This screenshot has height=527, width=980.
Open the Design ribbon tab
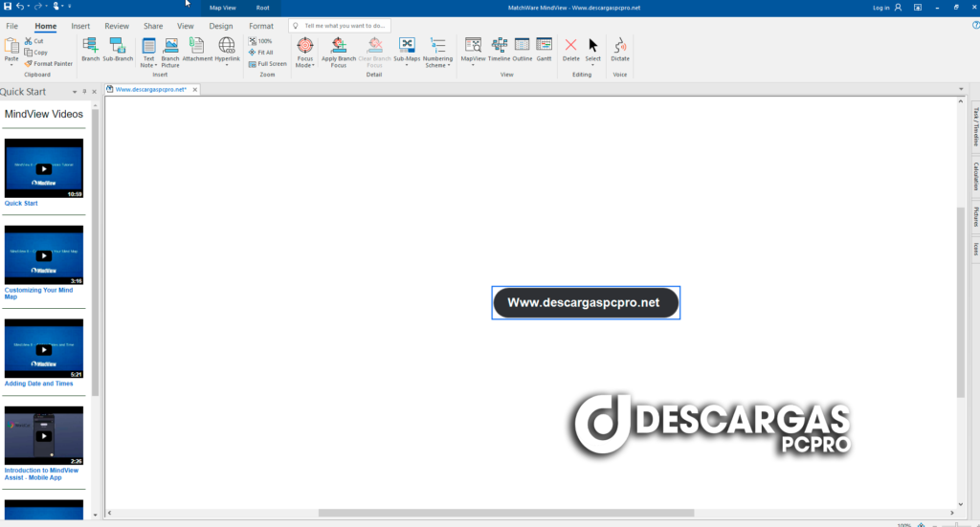click(221, 26)
